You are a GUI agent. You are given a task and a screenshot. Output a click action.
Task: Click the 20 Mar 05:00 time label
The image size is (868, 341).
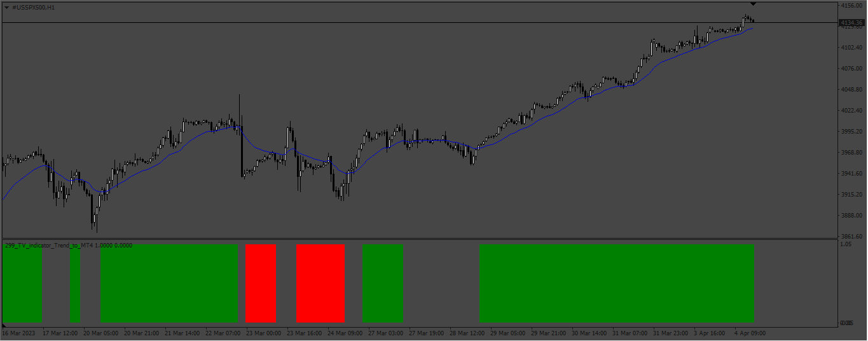(101, 333)
